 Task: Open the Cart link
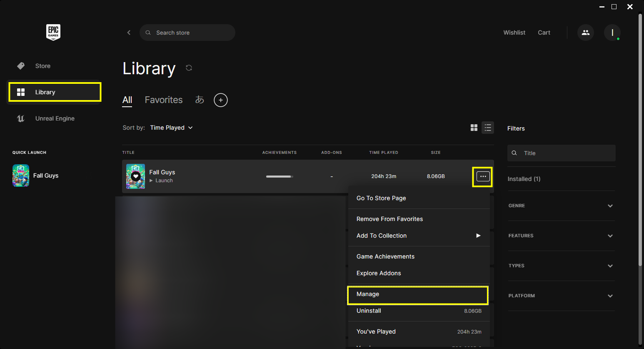click(544, 33)
